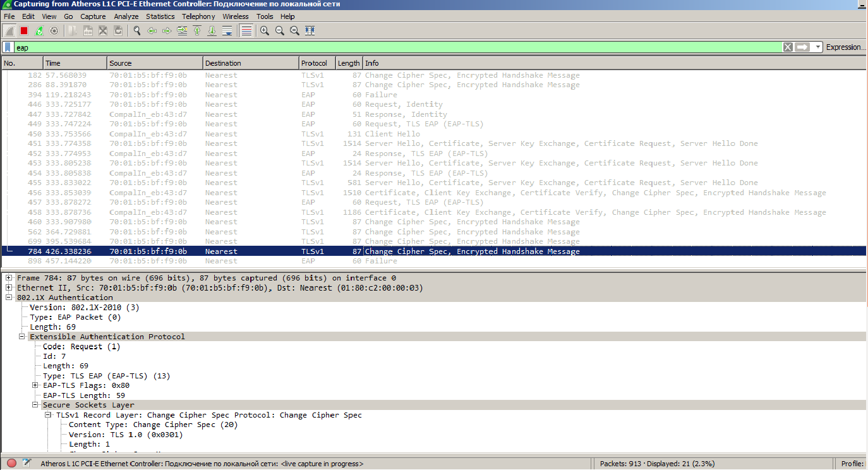The width and height of the screenshot is (868, 470).
Task: Collapse the 802.1X Authentication node
Action: pyautogui.click(x=9, y=298)
